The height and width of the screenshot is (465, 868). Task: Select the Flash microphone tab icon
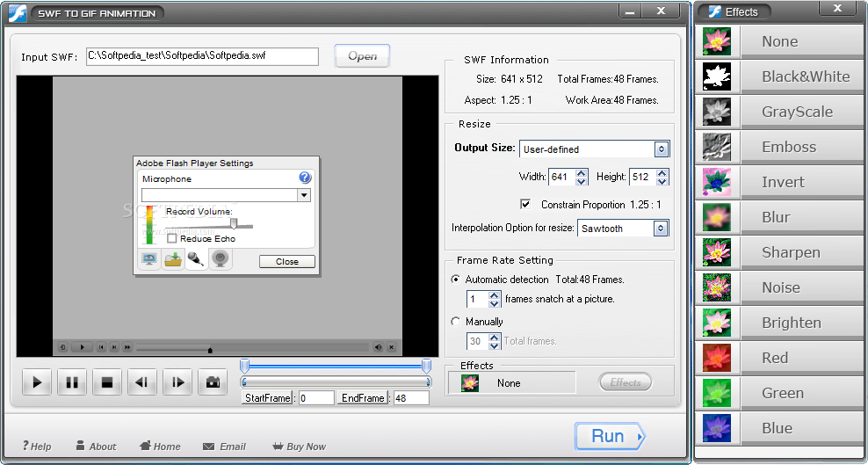click(x=196, y=259)
